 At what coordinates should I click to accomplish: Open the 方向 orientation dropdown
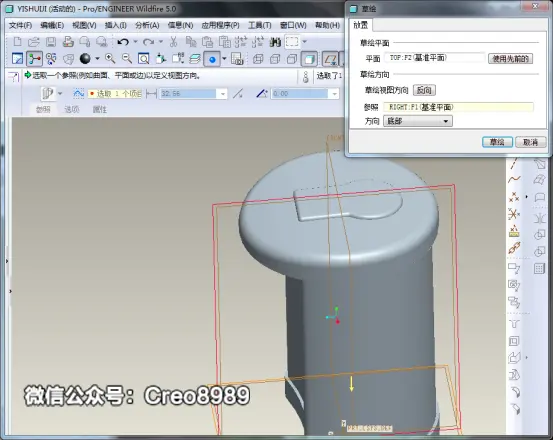pyautogui.click(x=418, y=121)
